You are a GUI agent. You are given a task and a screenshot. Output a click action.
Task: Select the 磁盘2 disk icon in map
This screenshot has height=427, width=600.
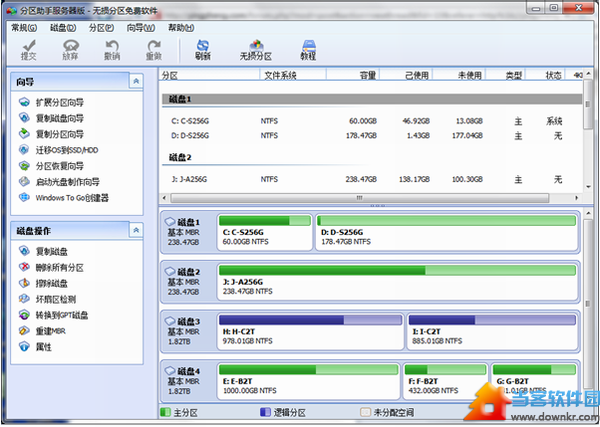tap(170, 271)
